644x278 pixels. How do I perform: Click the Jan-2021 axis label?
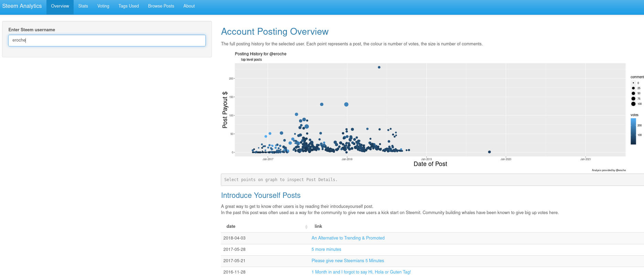tap(586, 159)
